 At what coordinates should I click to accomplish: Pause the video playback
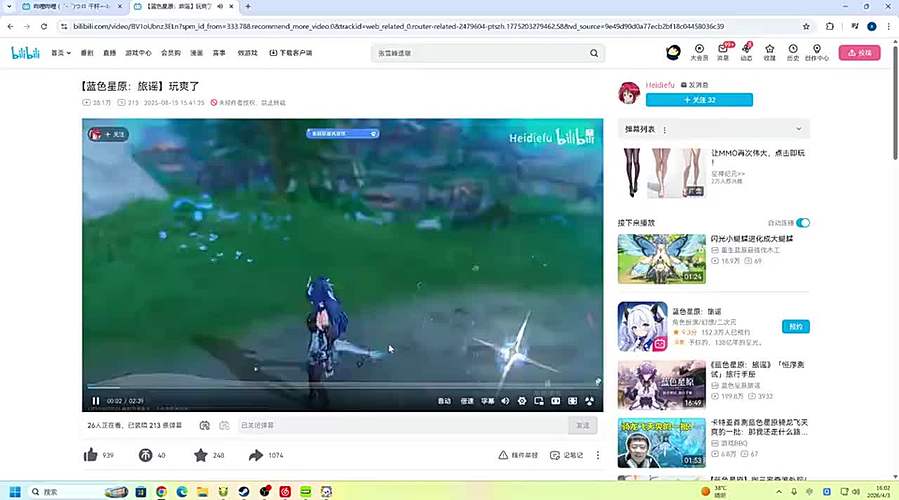click(x=96, y=401)
